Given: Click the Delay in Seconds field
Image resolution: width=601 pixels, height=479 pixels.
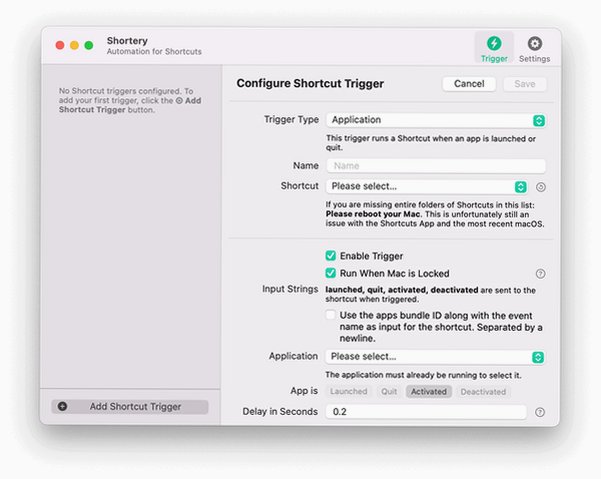Looking at the screenshot, I should pyautogui.click(x=426, y=412).
